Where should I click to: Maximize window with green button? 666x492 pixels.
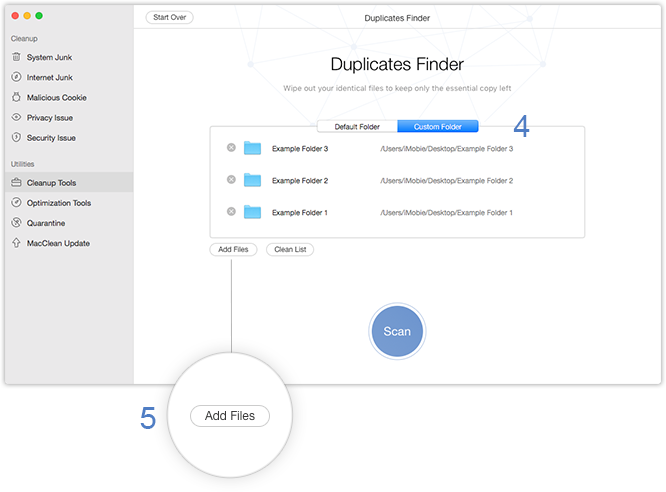(39, 16)
